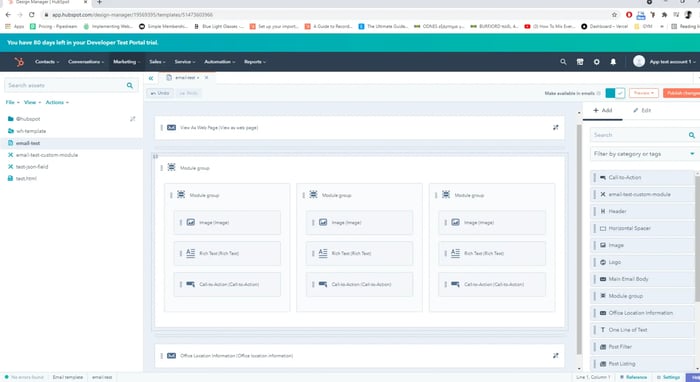Switch to the Add tab

click(603, 110)
